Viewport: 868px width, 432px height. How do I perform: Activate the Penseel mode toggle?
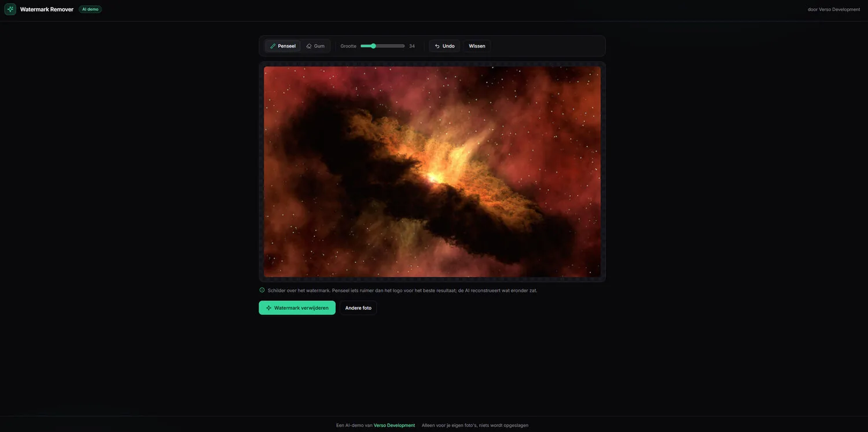point(283,46)
